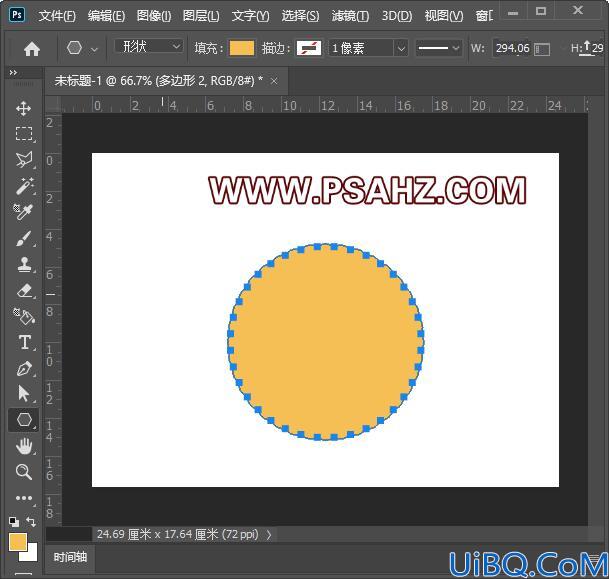The image size is (609, 579).
Task: Click the orange fill color swatch
Action: coord(242,49)
